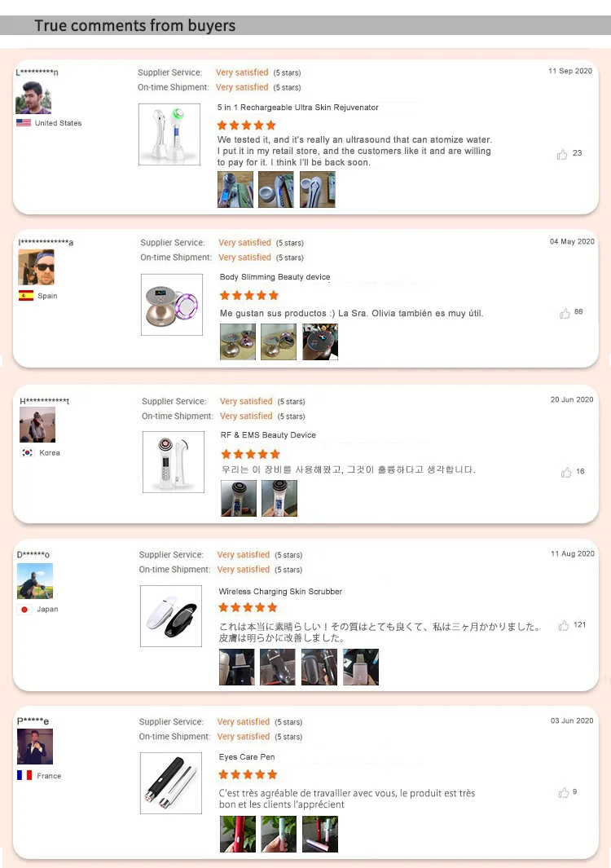Open the France reviewer's profile avatar
The image size is (611, 868).
[35, 747]
